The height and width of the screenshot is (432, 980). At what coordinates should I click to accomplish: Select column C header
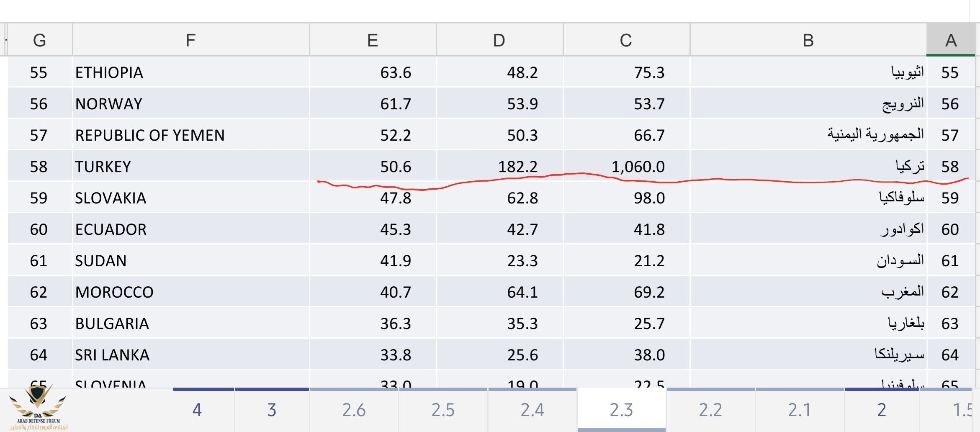click(x=626, y=40)
